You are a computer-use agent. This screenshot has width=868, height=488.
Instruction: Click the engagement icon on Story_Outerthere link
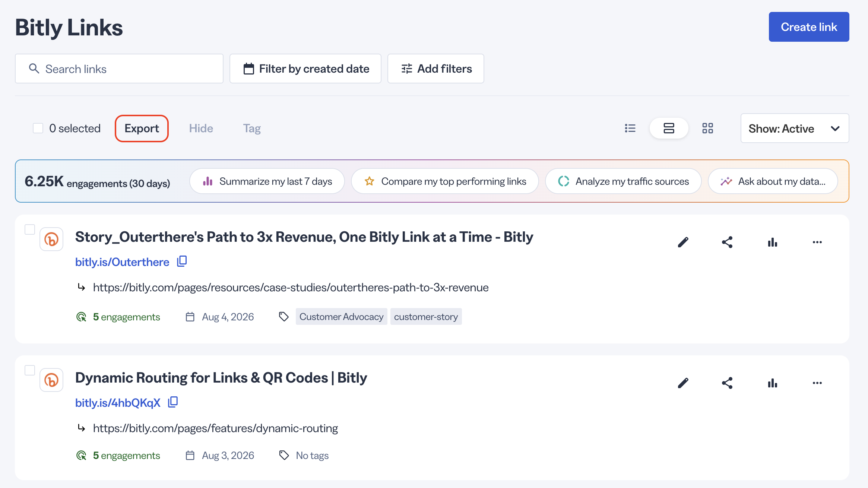coord(81,317)
